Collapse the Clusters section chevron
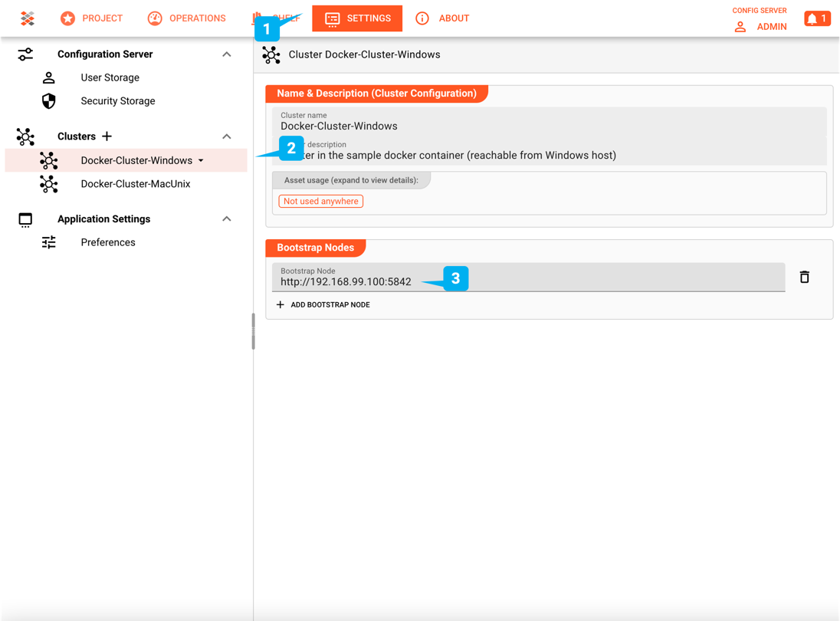Screen dimensions: 840x621 (226, 136)
